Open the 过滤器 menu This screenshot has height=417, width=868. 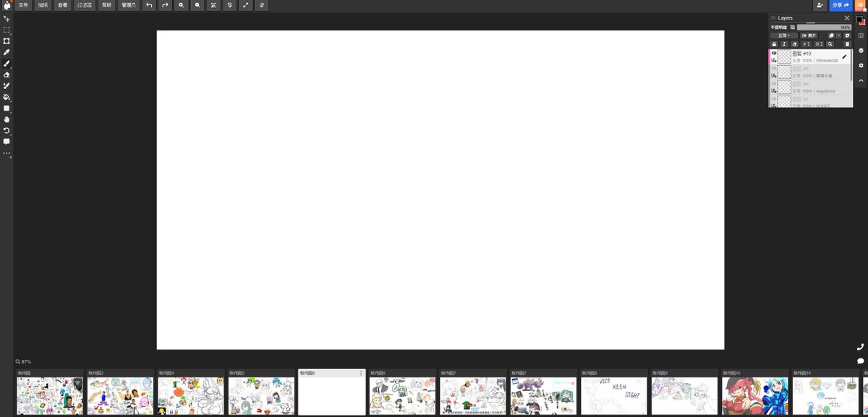[85, 5]
